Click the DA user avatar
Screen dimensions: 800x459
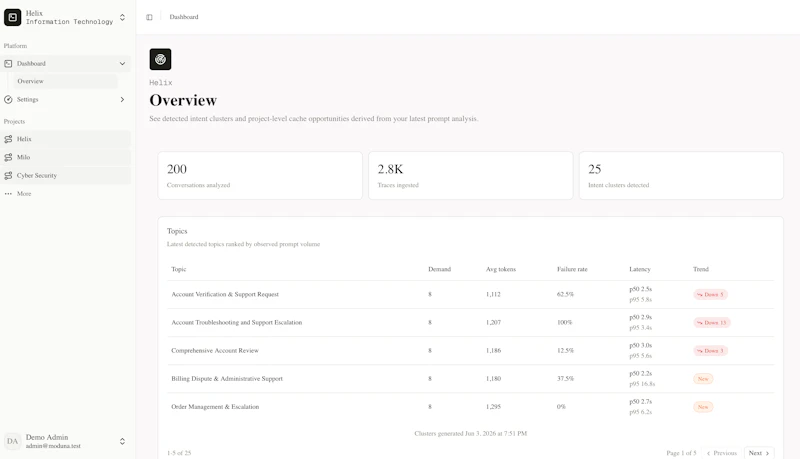pyautogui.click(x=12, y=441)
